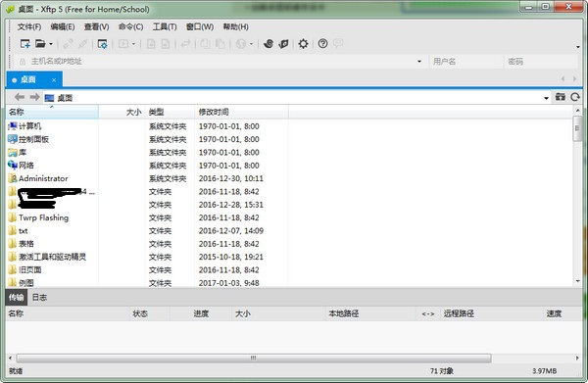The width and height of the screenshot is (588, 383).
Task: Expand the Open Session dropdown arrow
Action: (x=51, y=44)
